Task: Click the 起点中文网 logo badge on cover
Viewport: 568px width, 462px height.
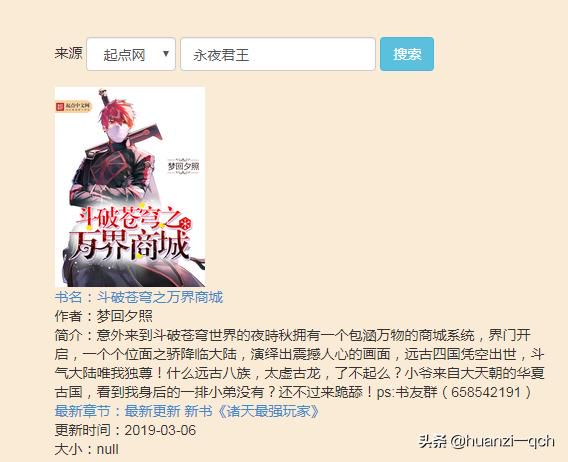Action: coord(74,106)
